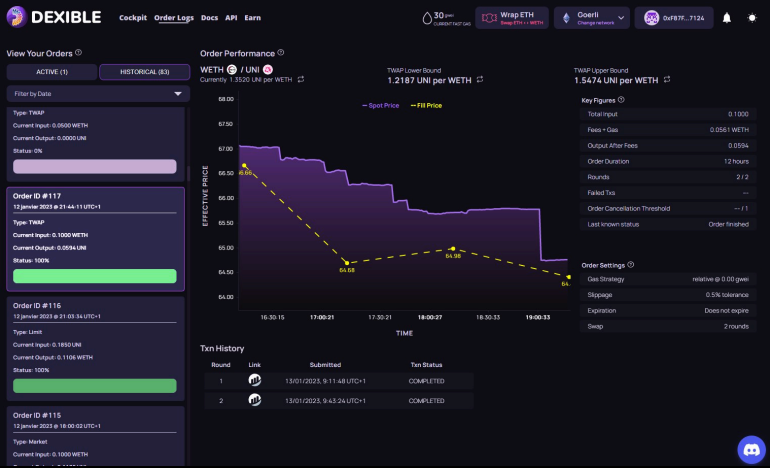The height and width of the screenshot is (468, 770).
Task: Click submitted time 13/01/2023, 9:43:24
Action: coord(325,401)
